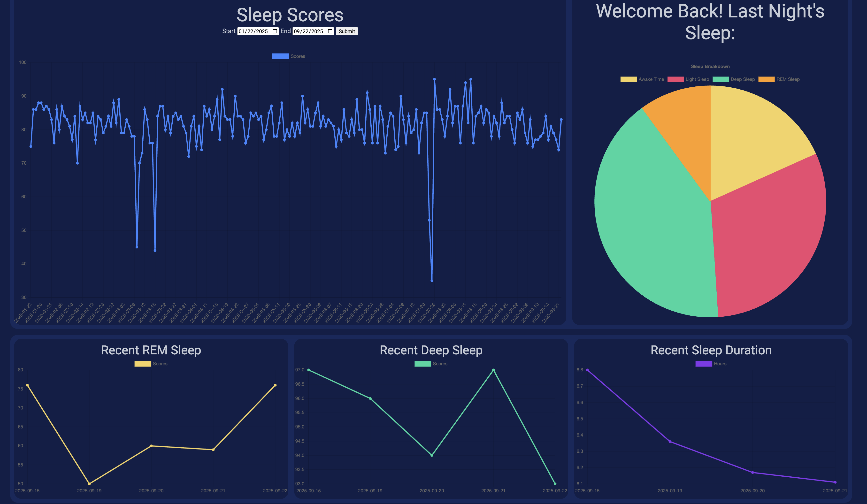Viewport: 867px width, 504px height.
Task: Open the Start date calendar picker icon
Action: pyautogui.click(x=275, y=31)
